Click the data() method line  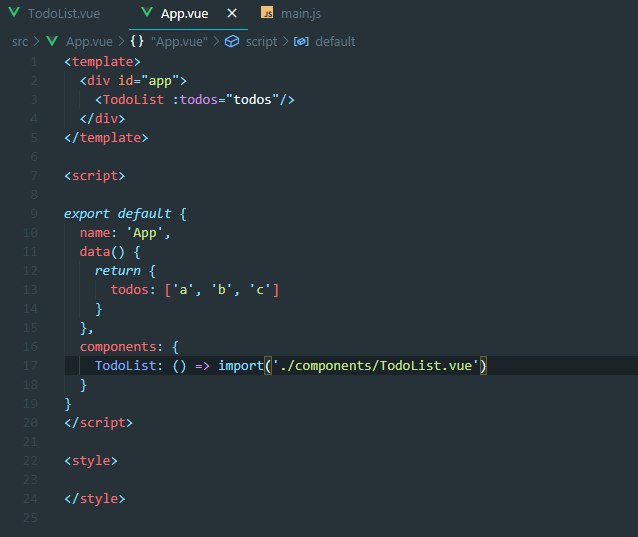click(x=110, y=251)
